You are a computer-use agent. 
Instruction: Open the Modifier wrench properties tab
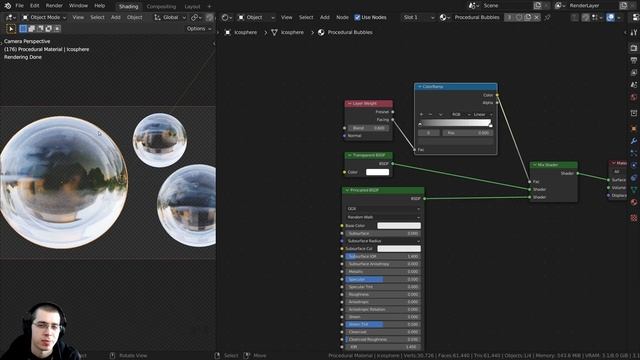tap(634, 141)
